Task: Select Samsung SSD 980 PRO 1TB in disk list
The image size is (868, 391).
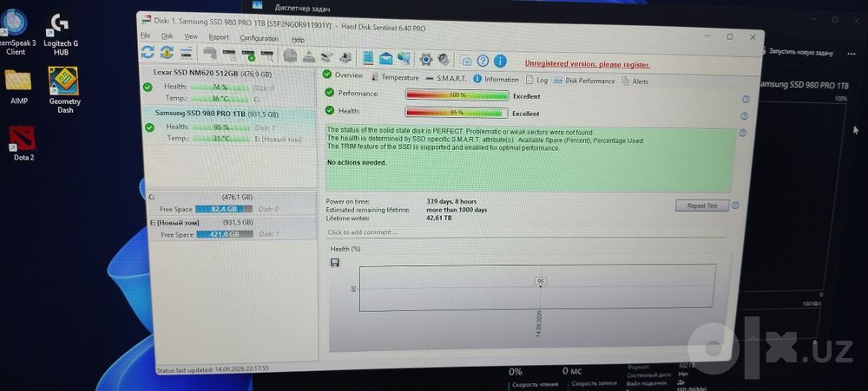Action: click(x=230, y=126)
